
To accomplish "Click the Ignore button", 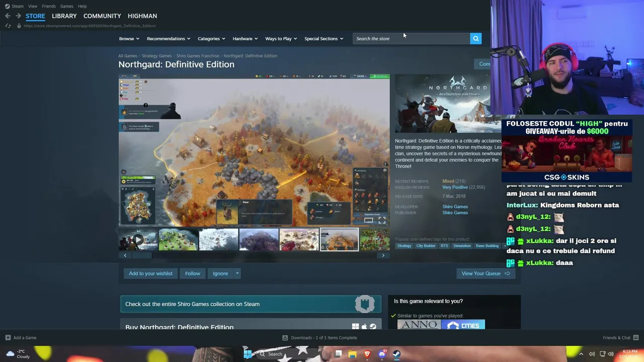I will (220, 274).
